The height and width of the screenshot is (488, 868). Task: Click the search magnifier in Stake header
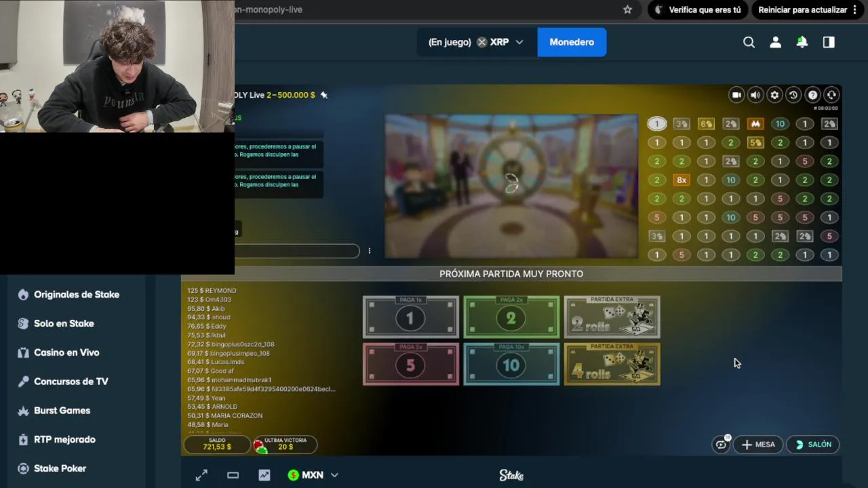[x=749, y=42]
